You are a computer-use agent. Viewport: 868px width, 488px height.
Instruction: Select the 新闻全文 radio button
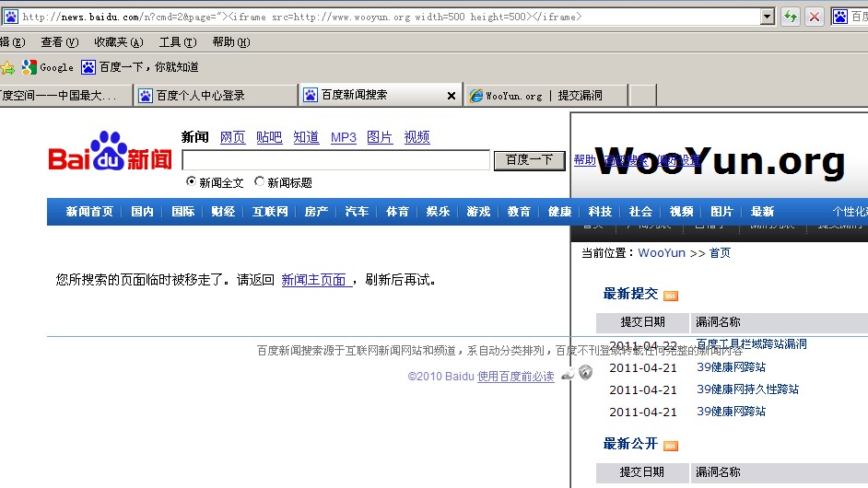(x=191, y=181)
